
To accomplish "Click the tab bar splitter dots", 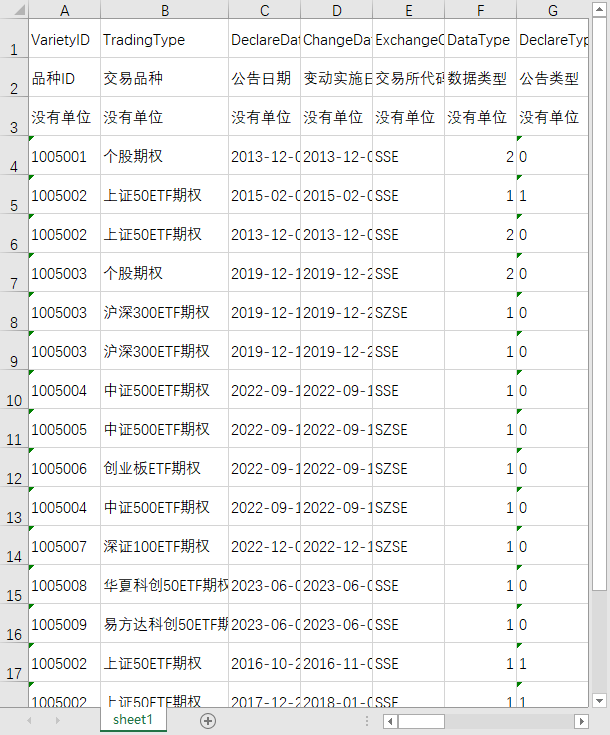I will coord(367,721).
